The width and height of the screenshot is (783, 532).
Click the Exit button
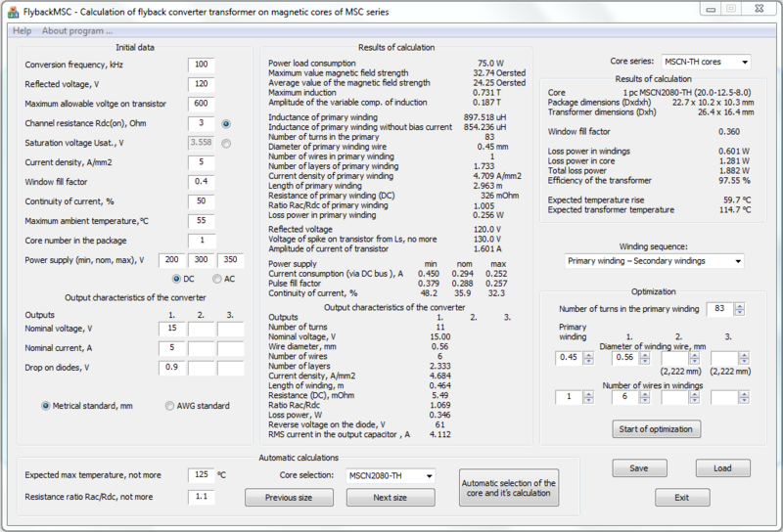coord(682,498)
